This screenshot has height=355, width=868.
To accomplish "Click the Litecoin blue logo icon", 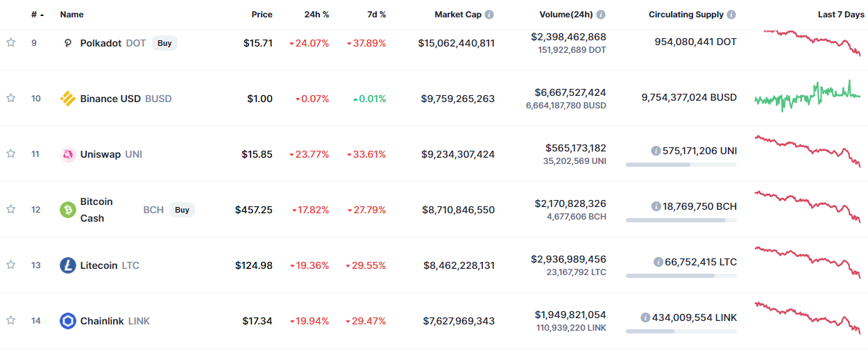I will (67, 265).
